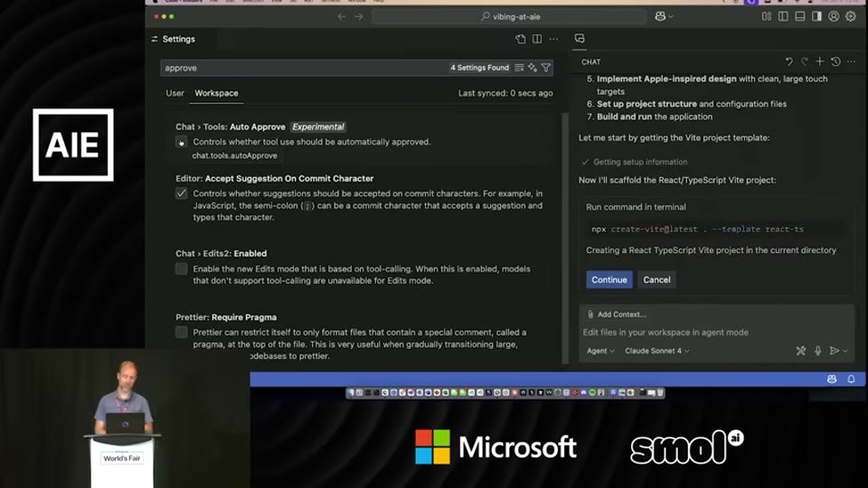Image resolution: width=868 pixels, height=488 pixels.
Task: Start a New Chat with plus icon
Action: tap(820, 62)
